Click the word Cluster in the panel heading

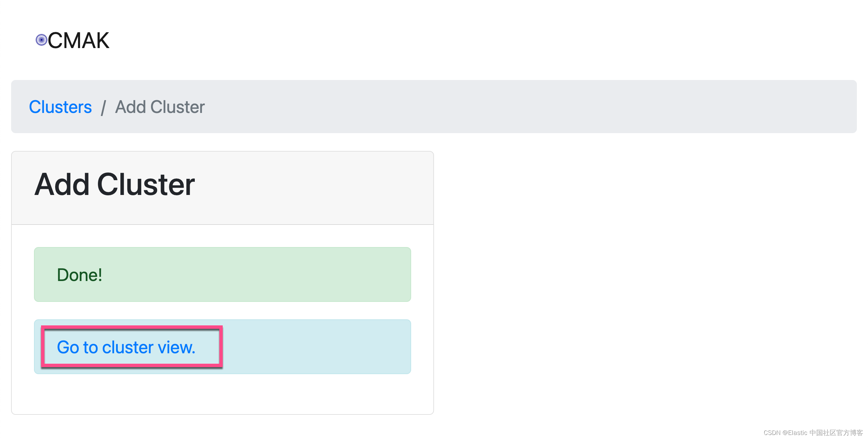[x=146, y=184]
